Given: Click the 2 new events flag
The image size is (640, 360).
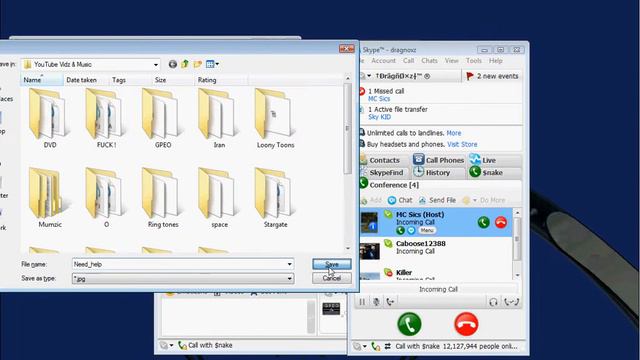Looking at the screenshot, I should click(492, 76).
